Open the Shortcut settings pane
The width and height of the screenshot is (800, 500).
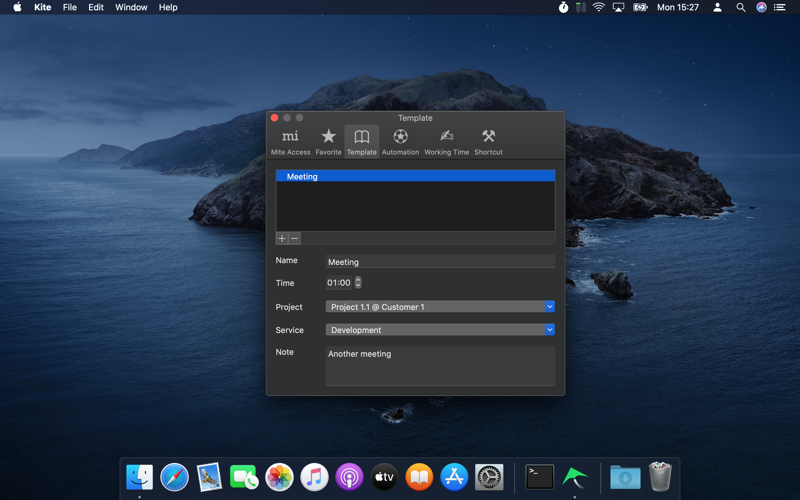point(488,141)
